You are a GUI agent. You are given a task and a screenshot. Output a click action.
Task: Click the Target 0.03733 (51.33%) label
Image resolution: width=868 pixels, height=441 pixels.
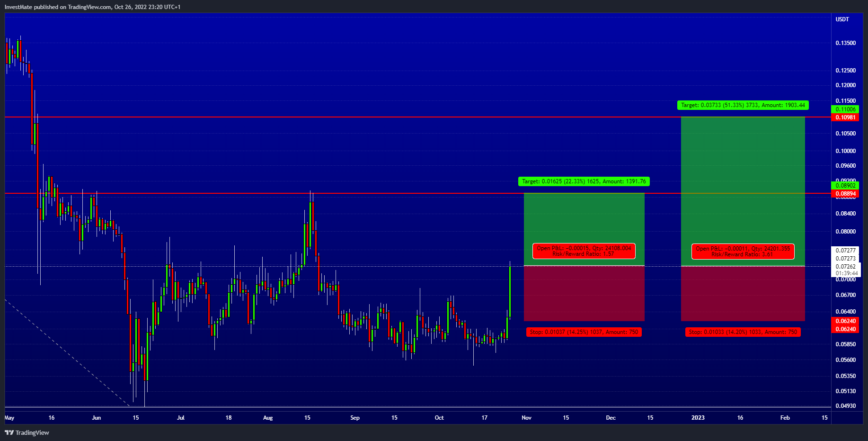click(743, 105)
